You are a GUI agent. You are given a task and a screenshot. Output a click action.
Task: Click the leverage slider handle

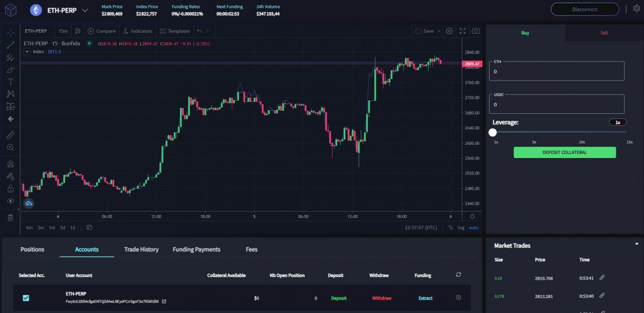tap(493, 132)
